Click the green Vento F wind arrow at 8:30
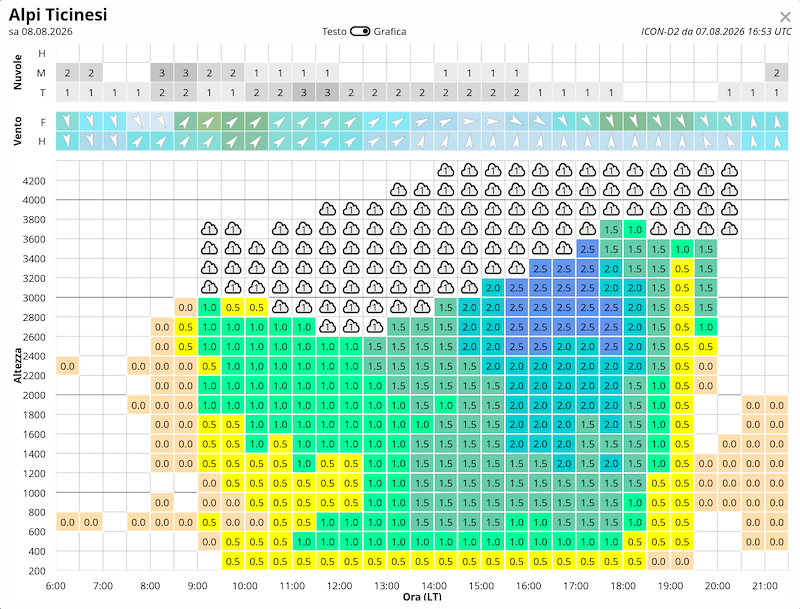 186,122
